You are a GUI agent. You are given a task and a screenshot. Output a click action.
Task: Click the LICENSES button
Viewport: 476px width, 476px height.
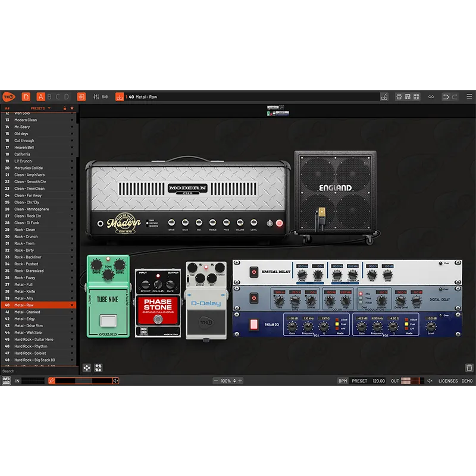point(448,381)
